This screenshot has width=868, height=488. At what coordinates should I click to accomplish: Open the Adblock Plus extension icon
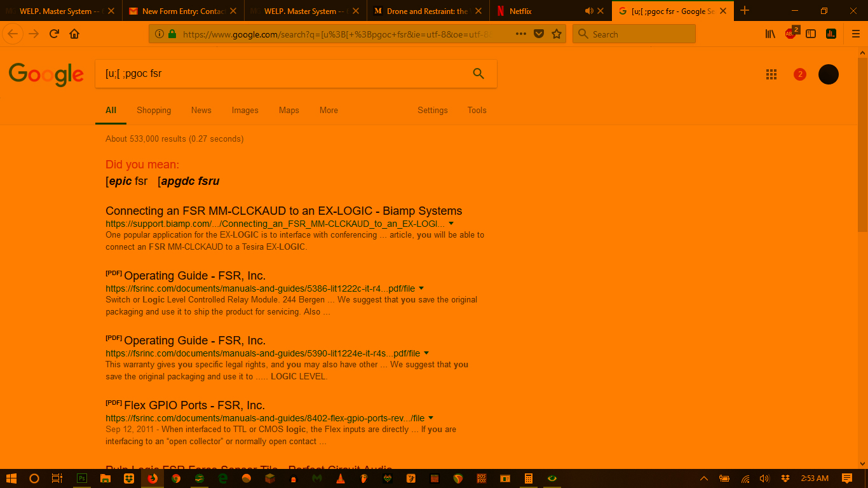click(x=791, y=34)
